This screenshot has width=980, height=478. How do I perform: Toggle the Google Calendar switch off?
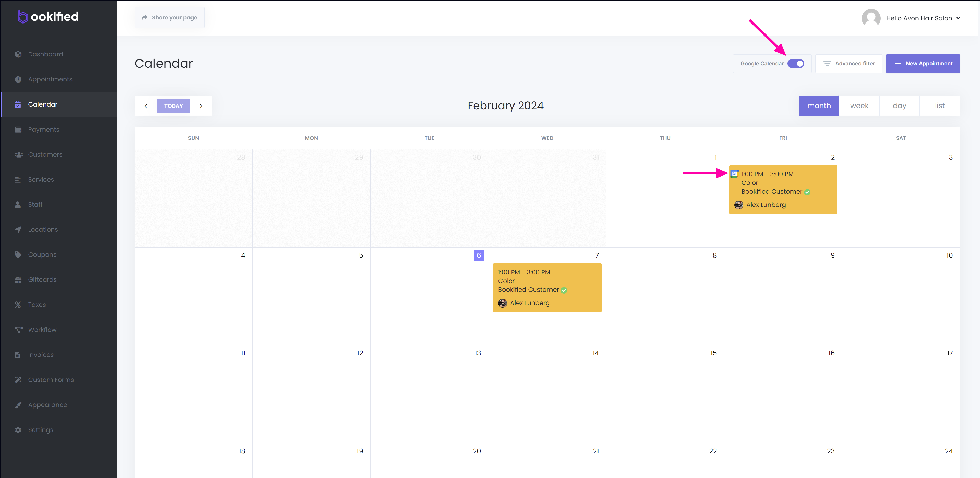(x=795, y=64)
